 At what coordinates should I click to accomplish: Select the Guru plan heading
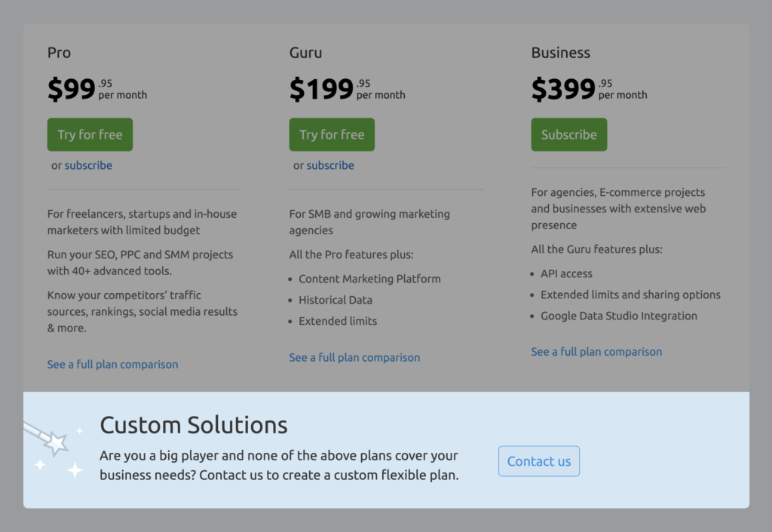(304, 53)
